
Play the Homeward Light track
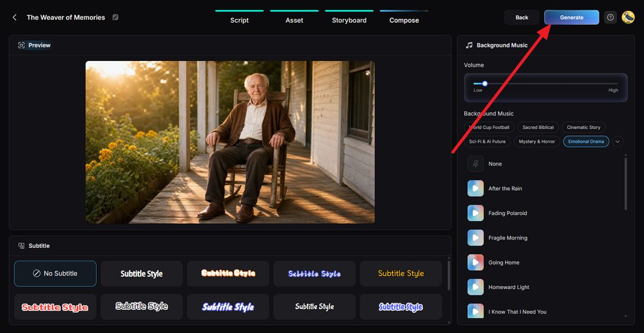[x=475, y=287]
